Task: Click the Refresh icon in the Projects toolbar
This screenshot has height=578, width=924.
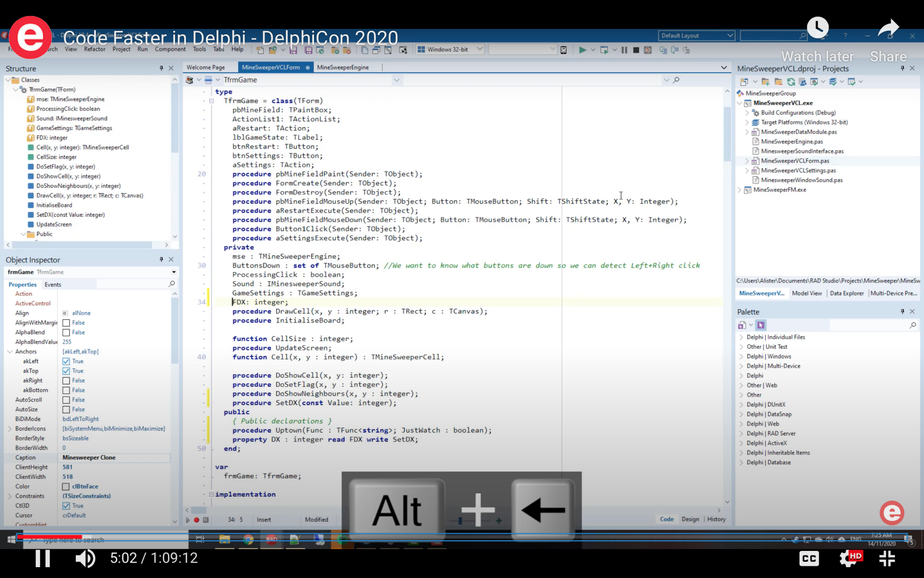Action: click(792, 82)
